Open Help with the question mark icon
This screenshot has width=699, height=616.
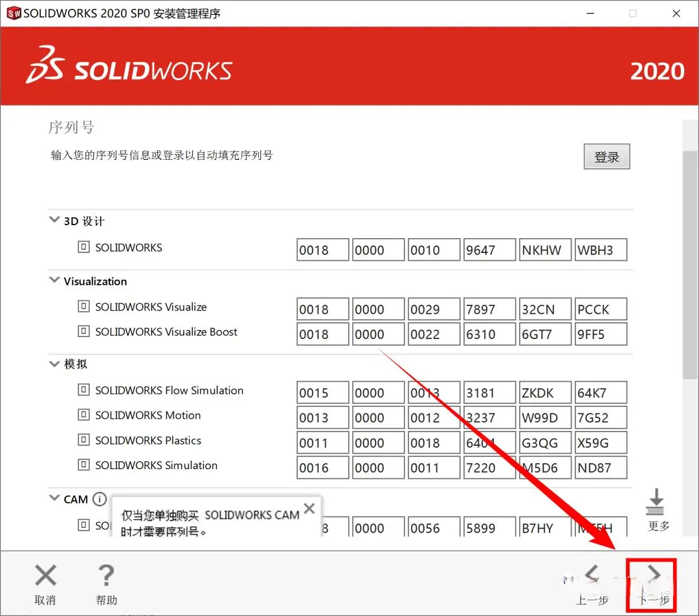pyautogui.click(x=106, y=575)
